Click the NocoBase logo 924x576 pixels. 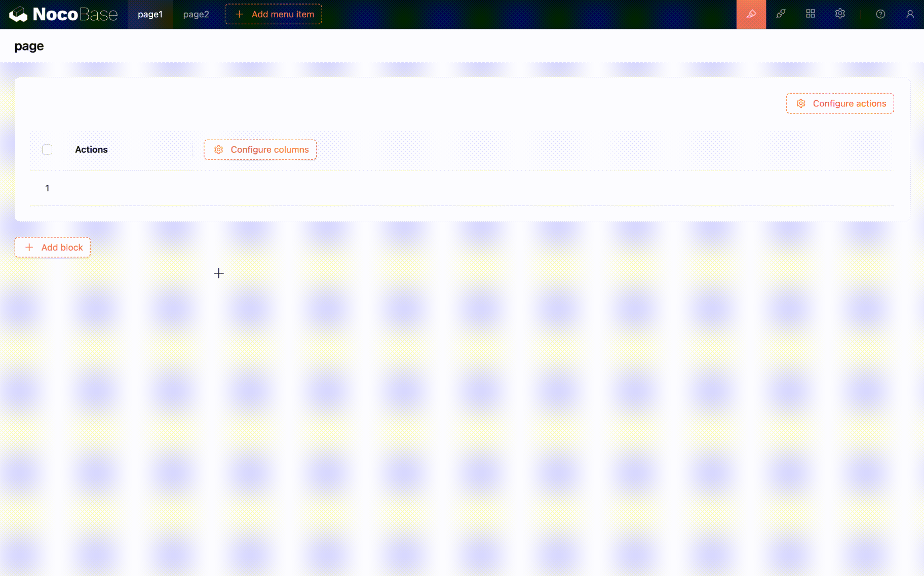point(63,14)
